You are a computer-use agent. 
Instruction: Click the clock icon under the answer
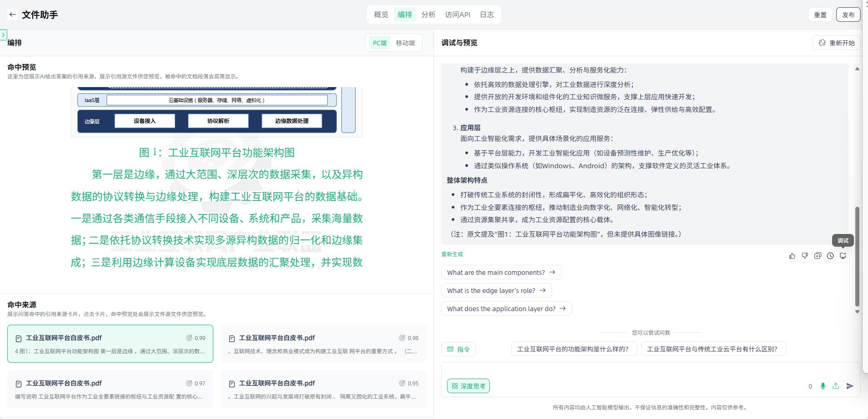[830, 256]
